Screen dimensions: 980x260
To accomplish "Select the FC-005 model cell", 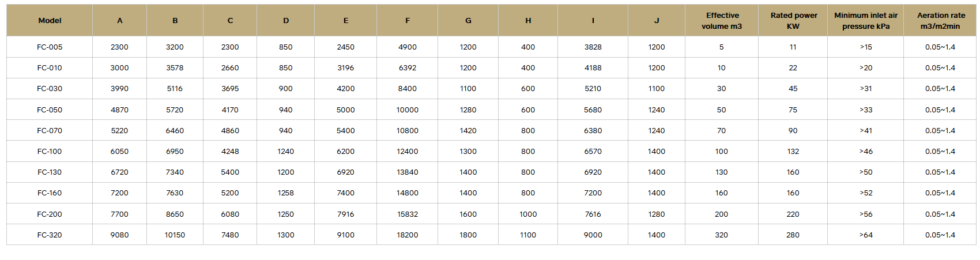I will (50, 47).
